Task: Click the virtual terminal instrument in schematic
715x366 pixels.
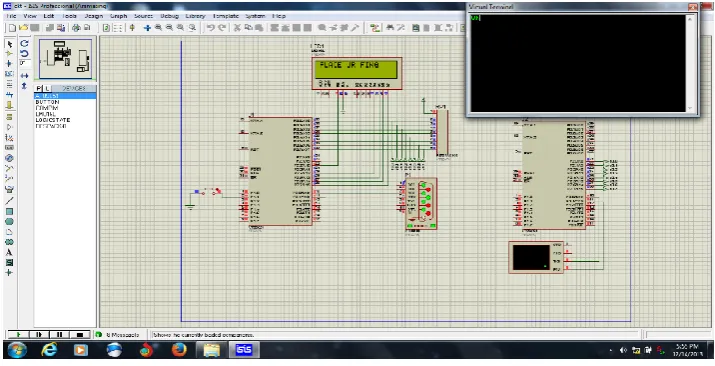Action: coord(536,258)
